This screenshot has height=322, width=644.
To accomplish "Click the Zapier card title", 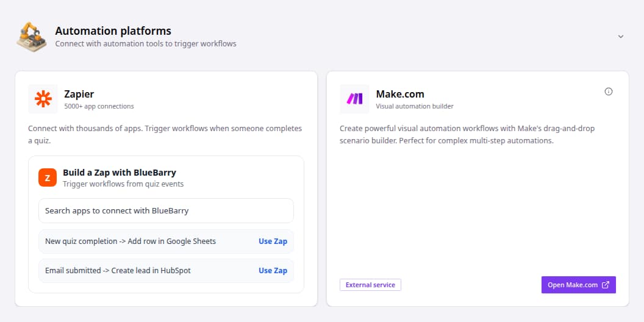I will [x=79, y=94].
